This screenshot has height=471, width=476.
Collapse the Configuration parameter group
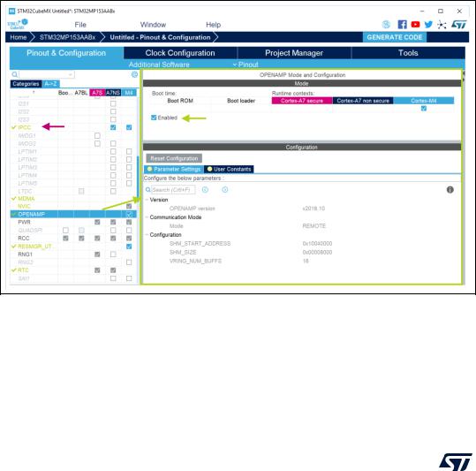pos(147,235)
